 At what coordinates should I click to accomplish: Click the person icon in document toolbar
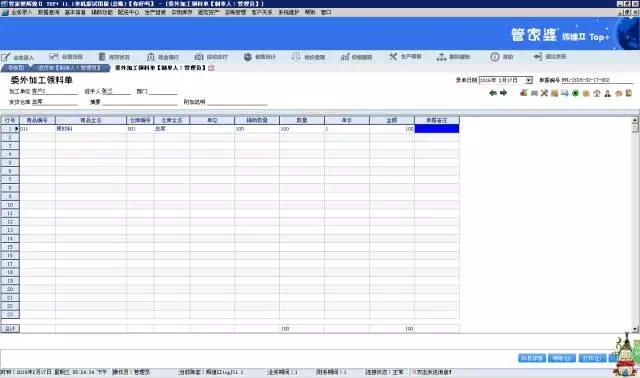(x=607, y=93)
